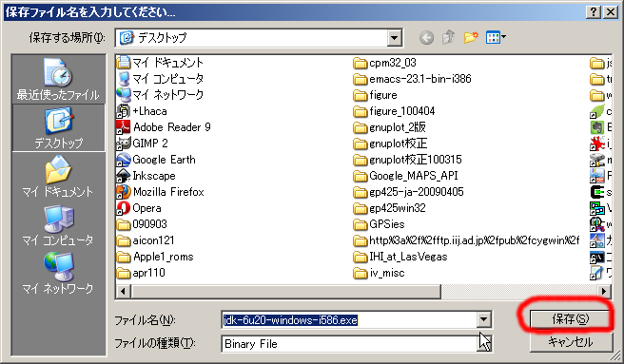624x364 pixels.
Task: Open the file name dropdown arrow
Action: point(484,319)
